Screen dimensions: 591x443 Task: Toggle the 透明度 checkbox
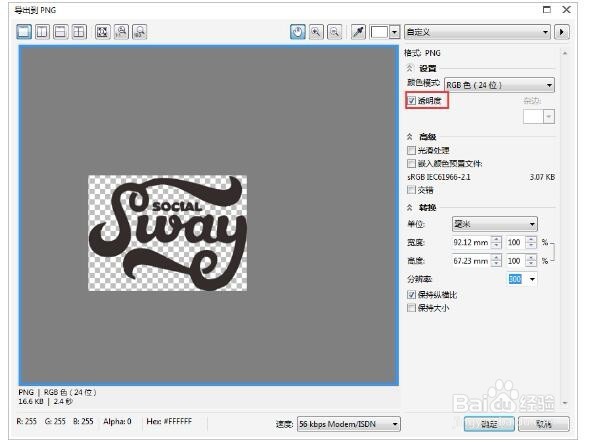412,101
